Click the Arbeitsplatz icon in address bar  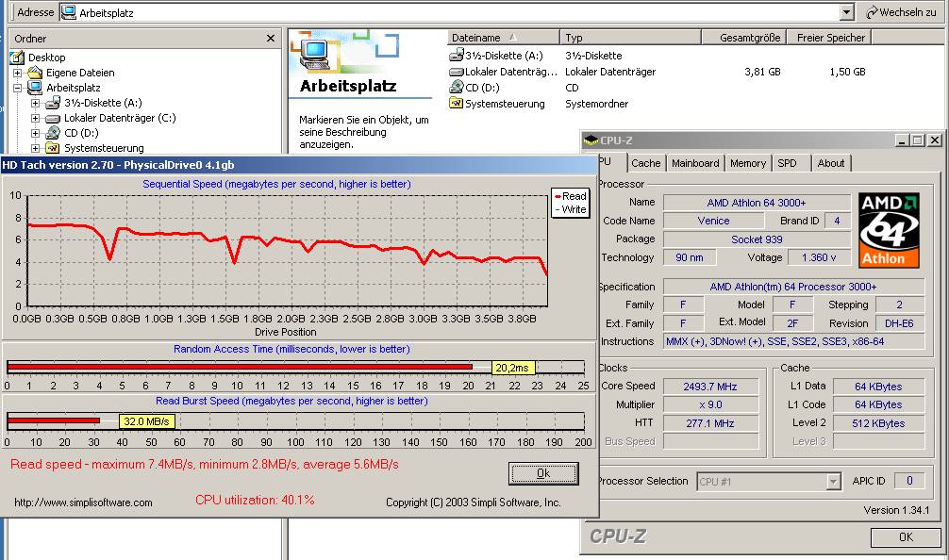coord(69,12)
